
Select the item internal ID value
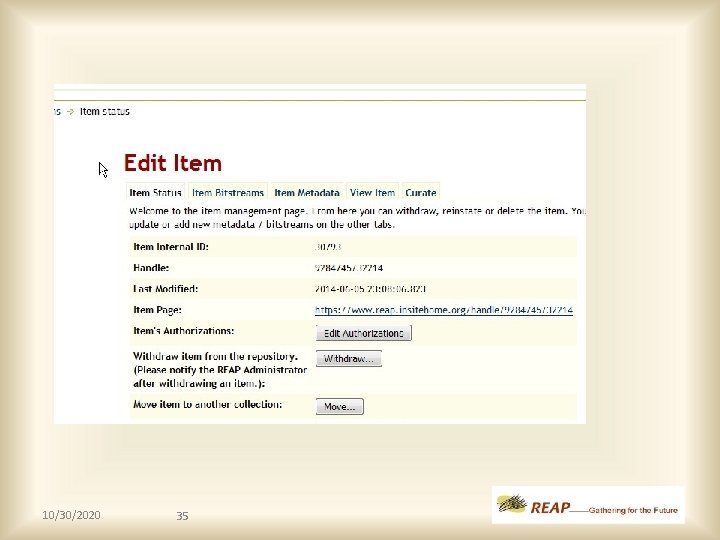(328, 247)
